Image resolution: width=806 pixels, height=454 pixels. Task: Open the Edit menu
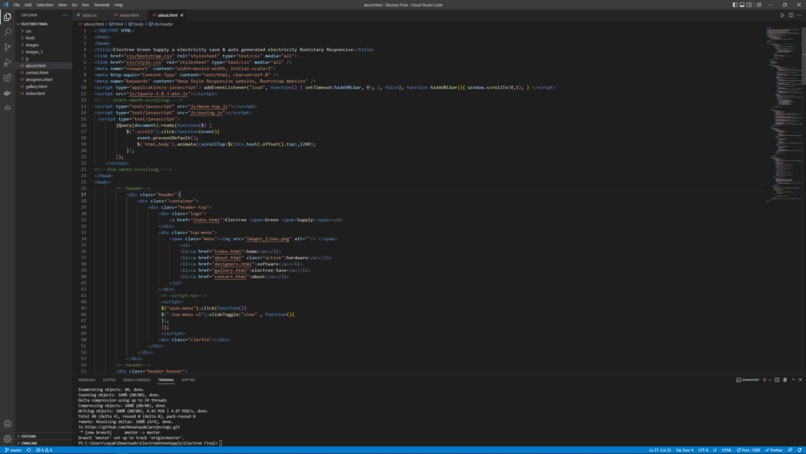tap(28, 5)
